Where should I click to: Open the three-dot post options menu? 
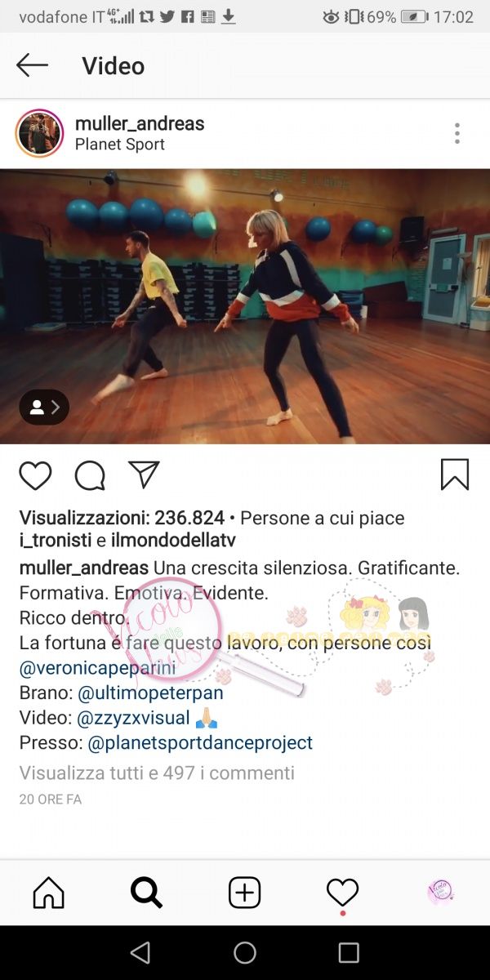[x=457, y=133]
